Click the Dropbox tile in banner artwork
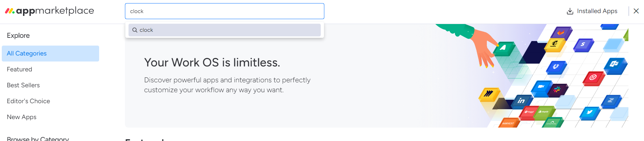Image resolution: width=644 pixels, height=141 pixels. pyautogui.click(x=556, y=67)
